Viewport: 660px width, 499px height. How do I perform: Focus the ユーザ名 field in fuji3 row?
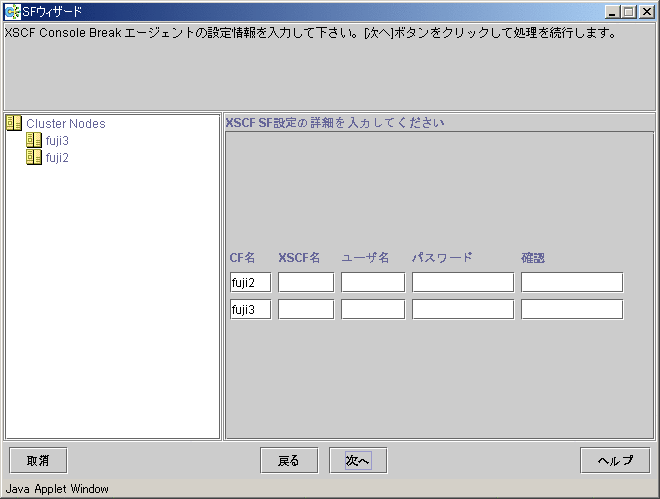373,309
